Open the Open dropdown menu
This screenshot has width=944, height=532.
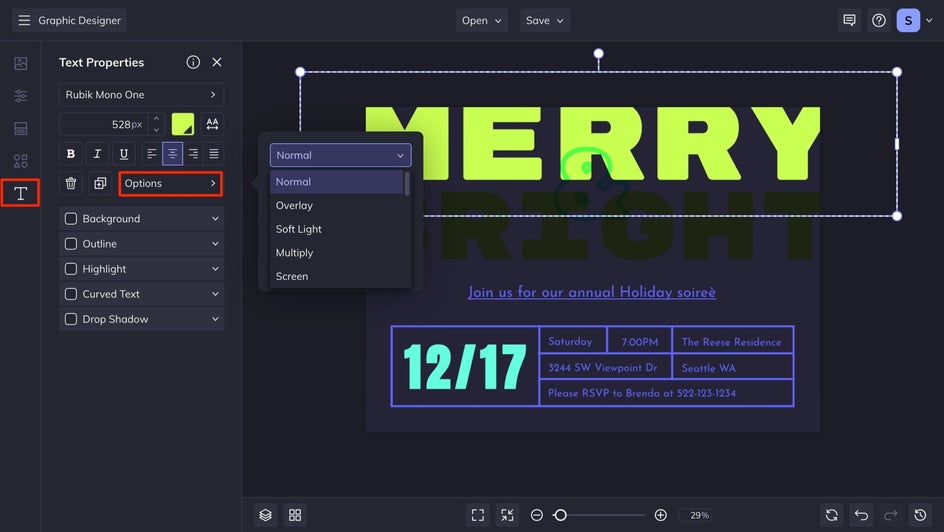tap(482, 20)
